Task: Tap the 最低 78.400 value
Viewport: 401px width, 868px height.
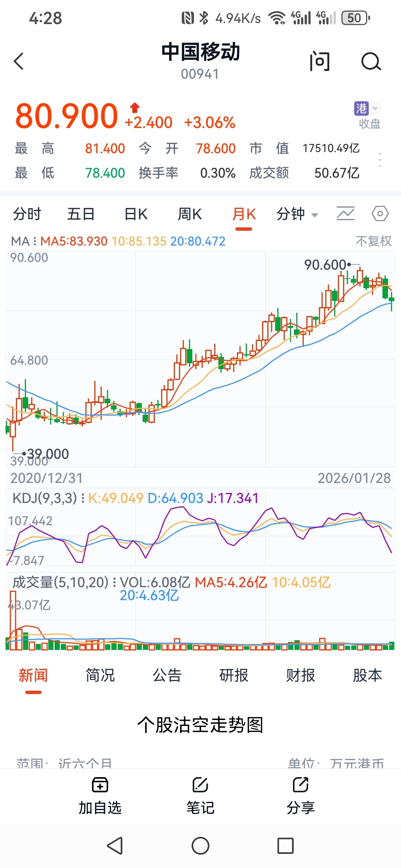Action: (105, 173)
